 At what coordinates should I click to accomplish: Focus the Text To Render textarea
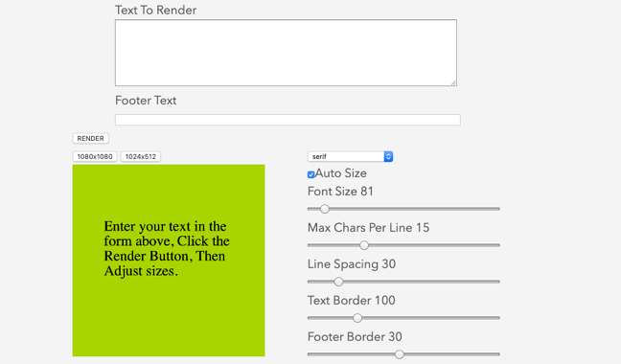click(286, 53)
